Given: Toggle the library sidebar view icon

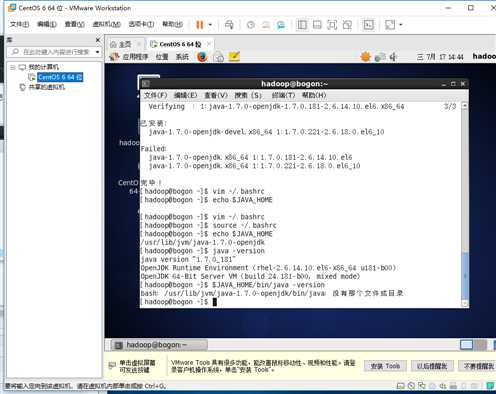Looking at the screenshot, I should tap(302, 25).
